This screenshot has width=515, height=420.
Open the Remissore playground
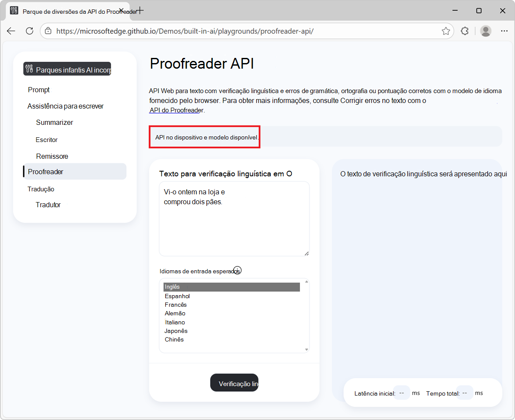(52, 156)
